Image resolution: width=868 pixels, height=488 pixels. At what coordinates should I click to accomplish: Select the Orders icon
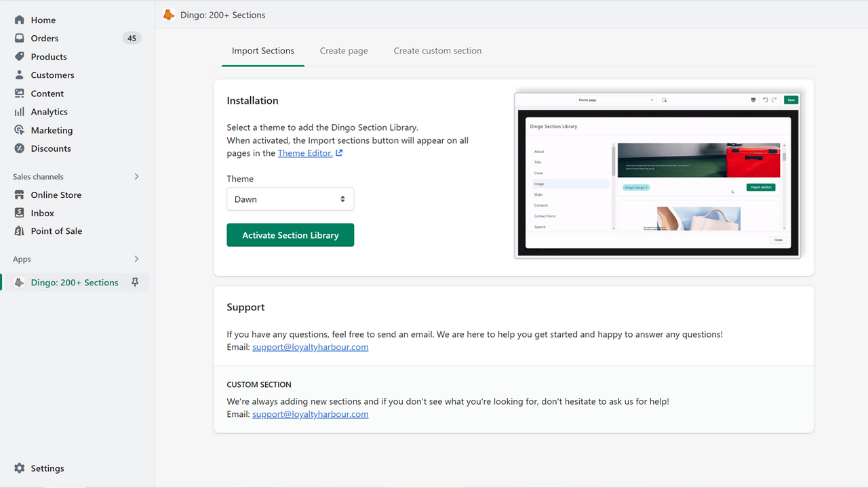coord(19,38)
